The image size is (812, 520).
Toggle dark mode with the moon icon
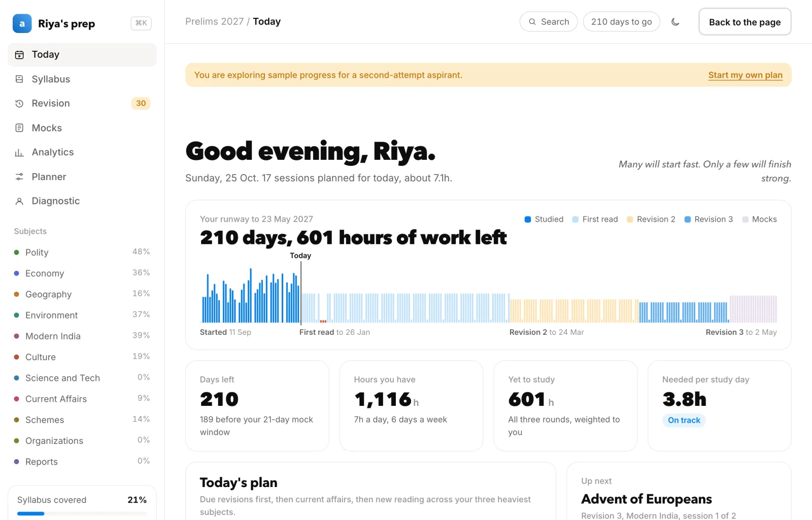pyautogui.click(x=675, y=22)
